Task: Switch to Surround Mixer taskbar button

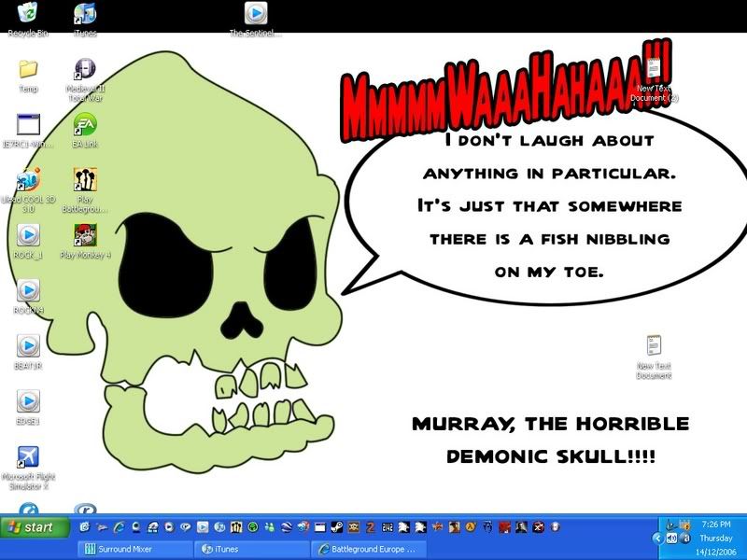Action: [134, 549]
